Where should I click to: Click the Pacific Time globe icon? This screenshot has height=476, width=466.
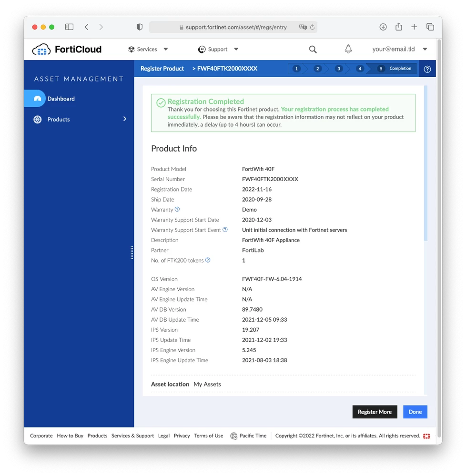point(233,436)
